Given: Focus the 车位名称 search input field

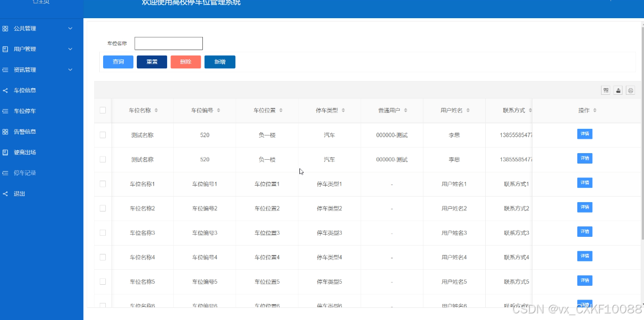Looking at the screenshot, I should pos(169,44).
